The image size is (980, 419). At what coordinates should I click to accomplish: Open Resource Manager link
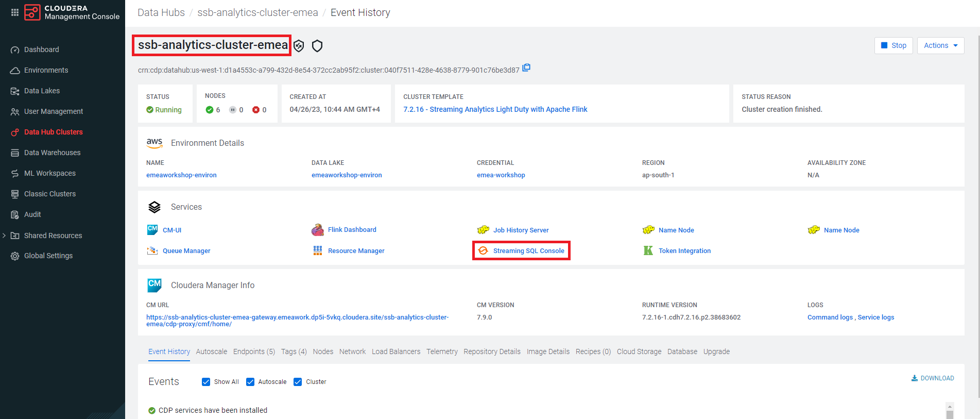[356, 251]
